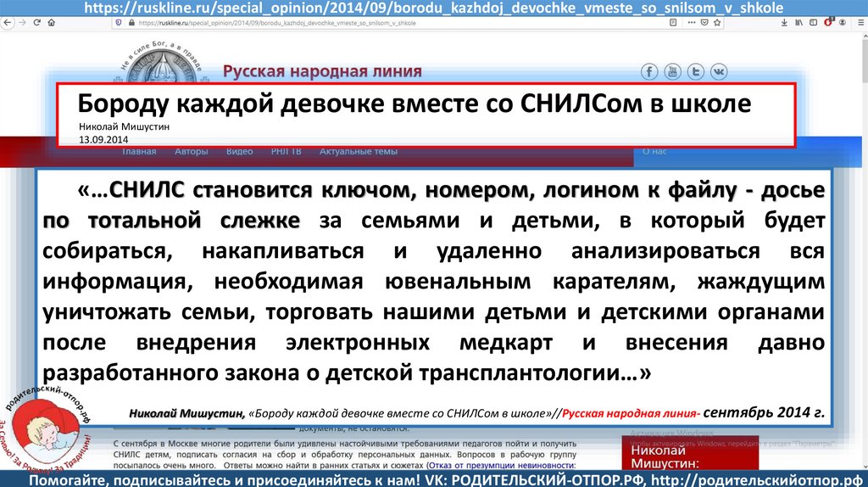Open the tracking protection shield icon
868x487 pixels.
click(119, 23)
